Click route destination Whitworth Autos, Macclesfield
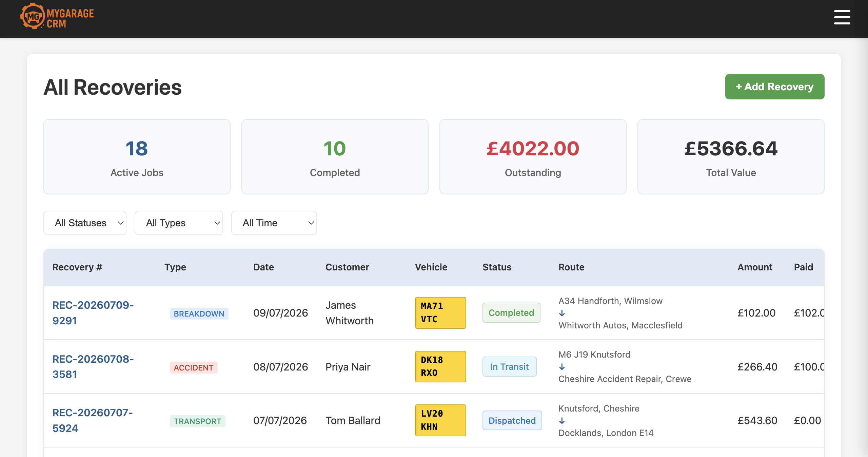This screenshot has width=868, height=457. [x=620, y=325]
